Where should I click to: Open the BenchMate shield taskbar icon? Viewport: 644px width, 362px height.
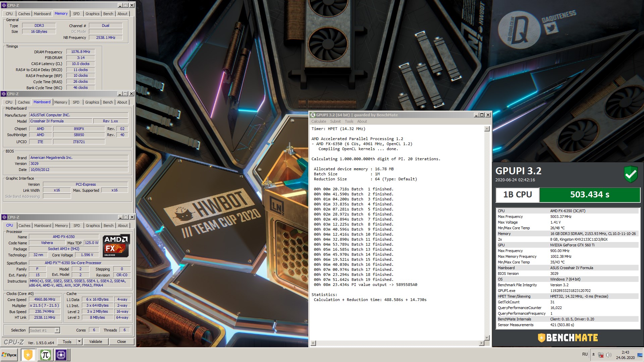click(28, 355)
